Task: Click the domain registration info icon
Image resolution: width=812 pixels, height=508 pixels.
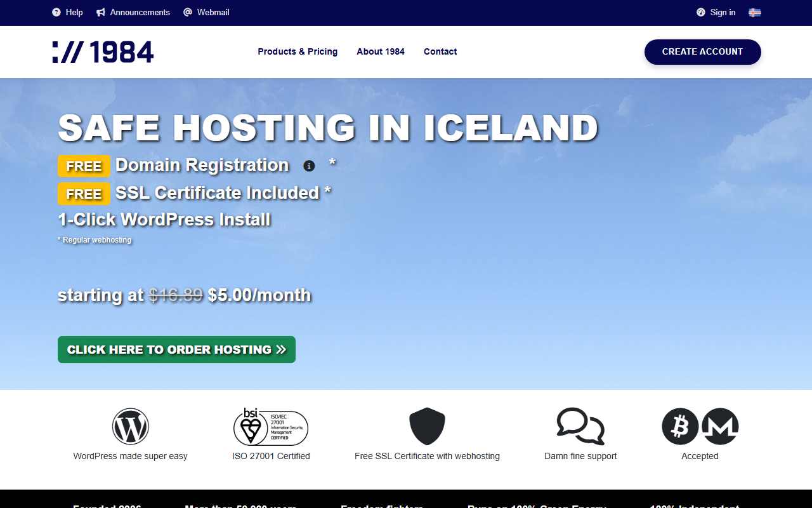Action: [309, 166]
